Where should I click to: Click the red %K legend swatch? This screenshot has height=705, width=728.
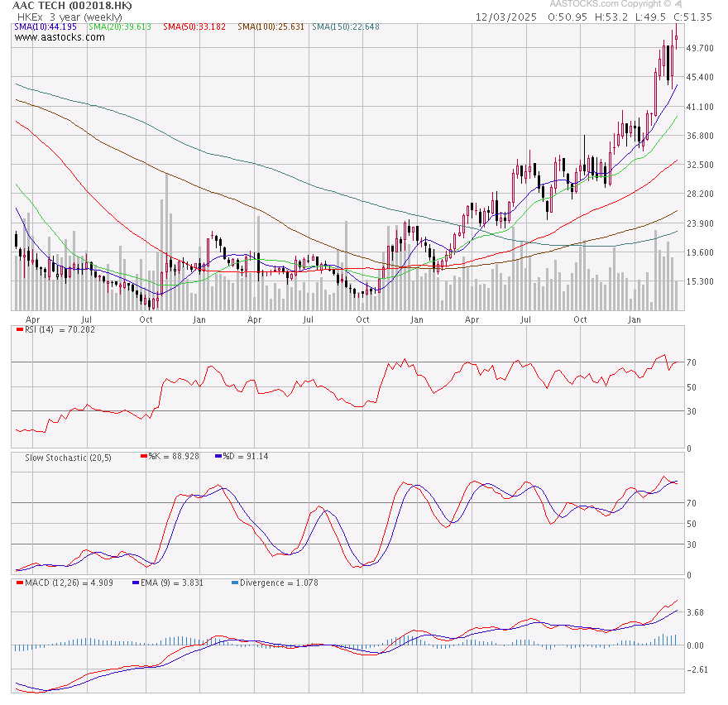tap(145, 456)
